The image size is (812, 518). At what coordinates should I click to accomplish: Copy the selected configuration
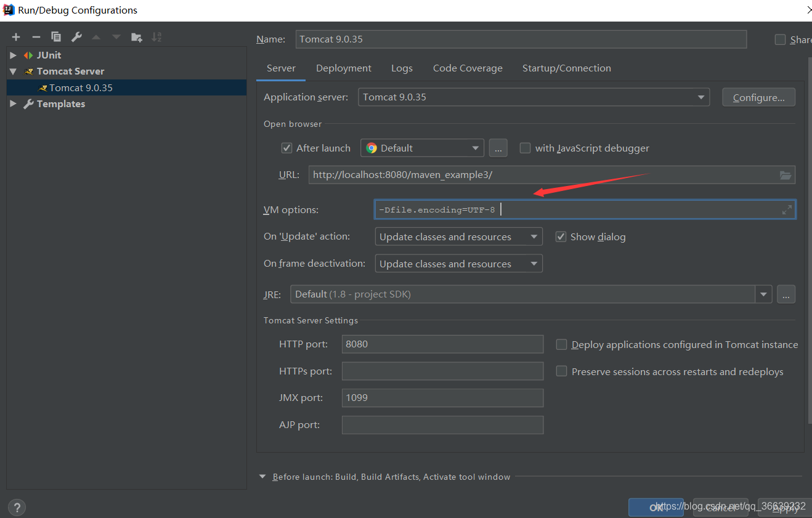[56, 37]
